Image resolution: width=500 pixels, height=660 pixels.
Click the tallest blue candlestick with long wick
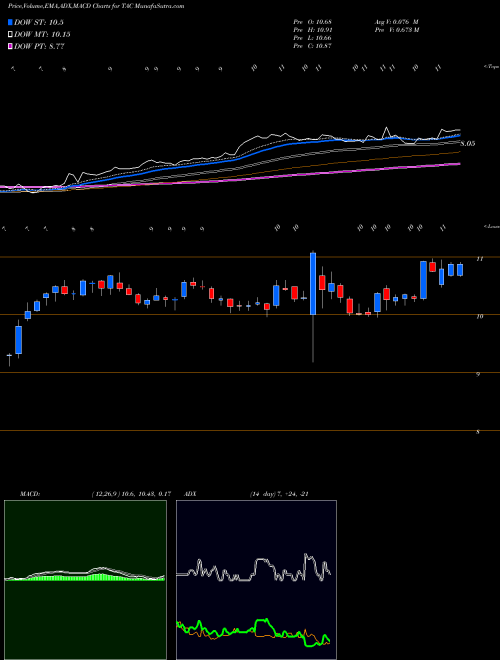coord(313,284)
